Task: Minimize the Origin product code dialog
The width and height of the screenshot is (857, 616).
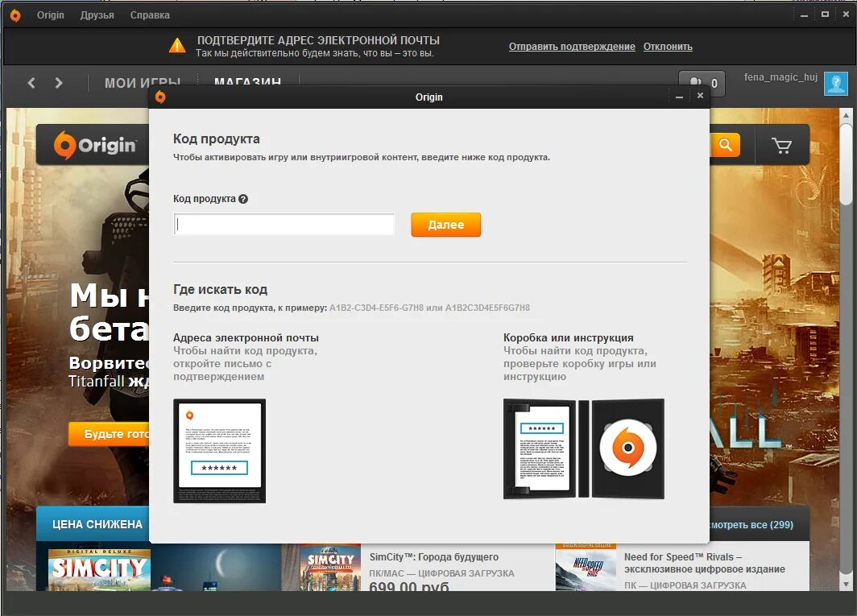Action: click(679, 97)
